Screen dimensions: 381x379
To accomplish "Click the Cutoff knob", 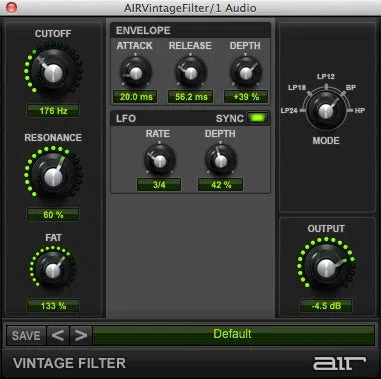I will point(53,71).
